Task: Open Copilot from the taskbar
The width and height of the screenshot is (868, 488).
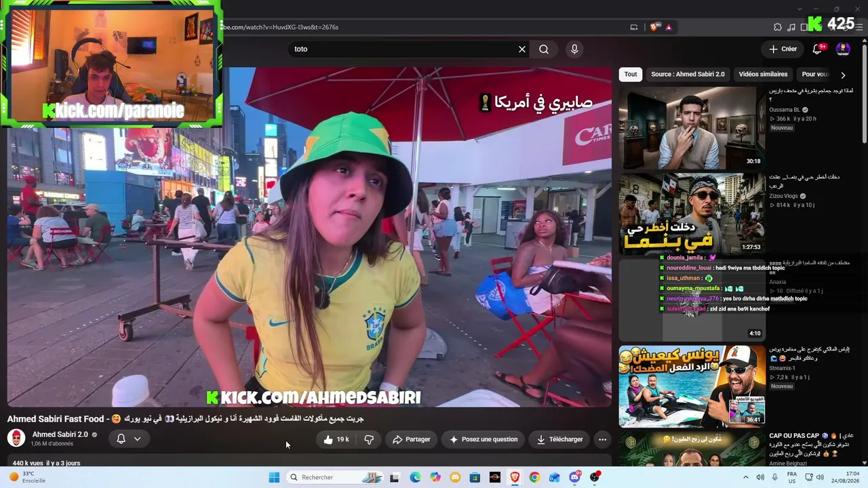Action: [435, 477]
